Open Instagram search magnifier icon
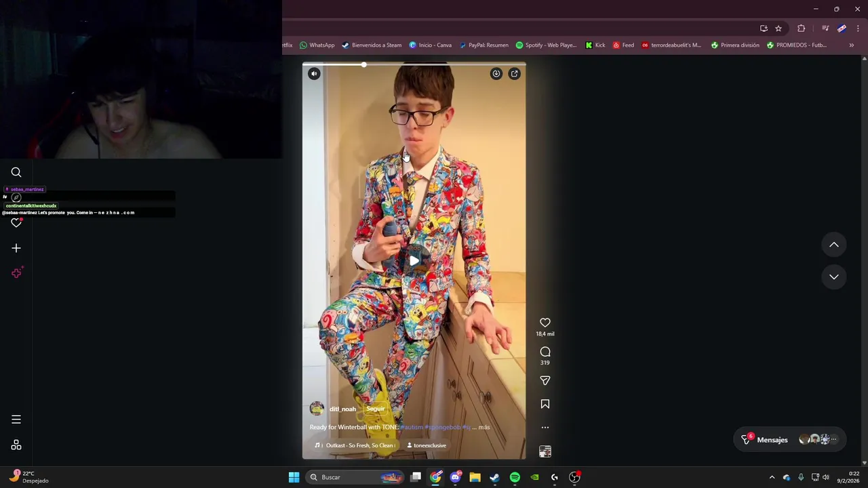This screenshot has height=488, width=868. point(16,172)
